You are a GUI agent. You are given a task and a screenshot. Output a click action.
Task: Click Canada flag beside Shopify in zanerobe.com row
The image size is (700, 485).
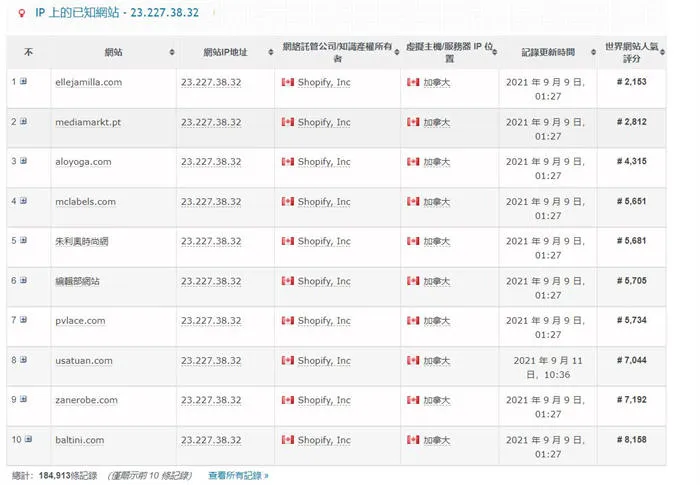288,400
